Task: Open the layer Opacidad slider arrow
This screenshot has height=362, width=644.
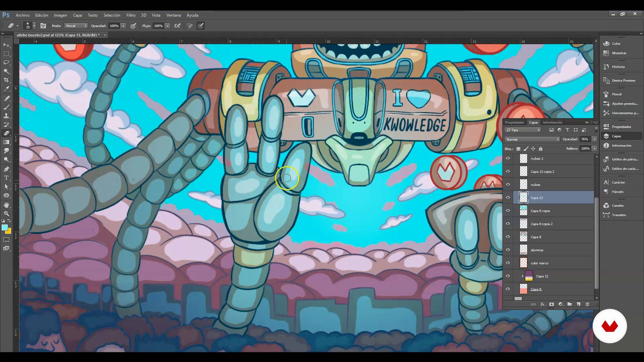Action: pos(594,139)
